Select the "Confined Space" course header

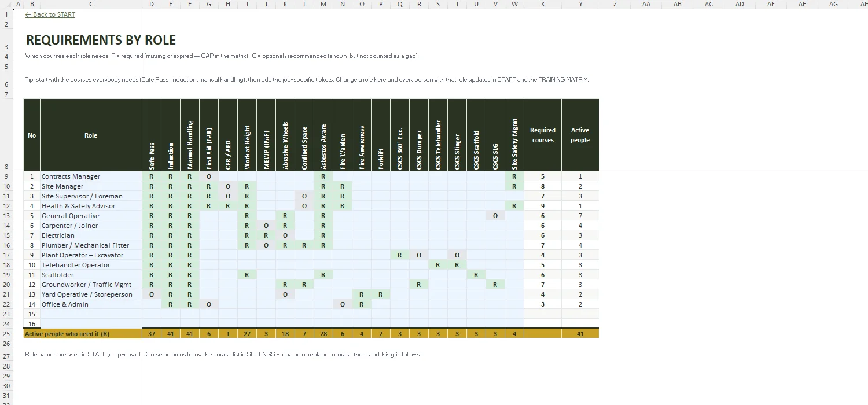(304, 135)
